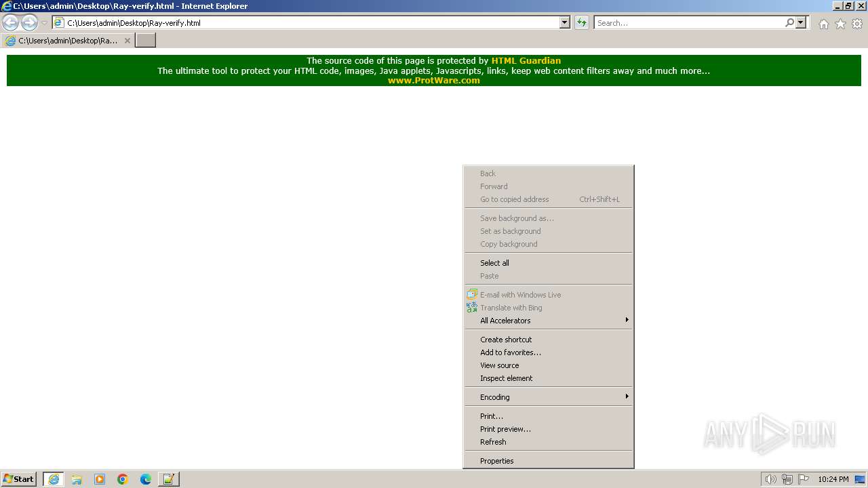Screen dimensions: 868x488
Task: Click the Search box
Action: click(x=689, y=22)
